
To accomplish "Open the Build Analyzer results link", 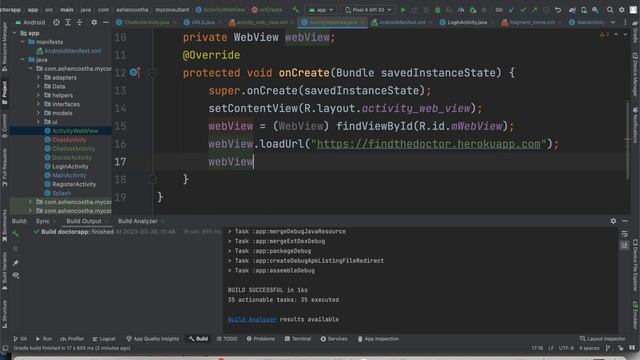I will pos(252,319).
